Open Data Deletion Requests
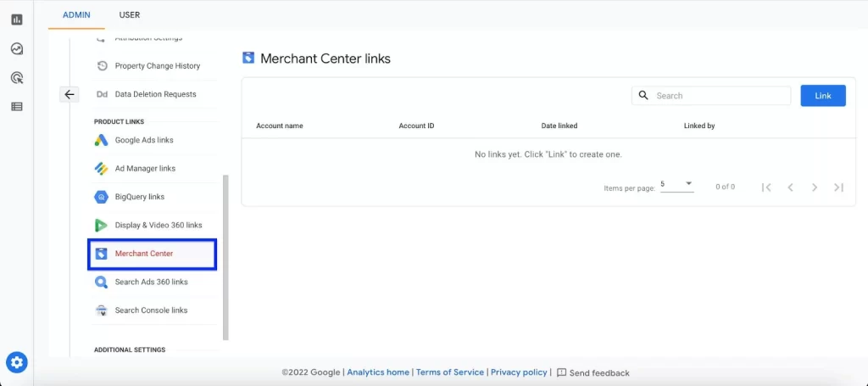Viewport: 868px width, 386px height. [x=155, y=94]
